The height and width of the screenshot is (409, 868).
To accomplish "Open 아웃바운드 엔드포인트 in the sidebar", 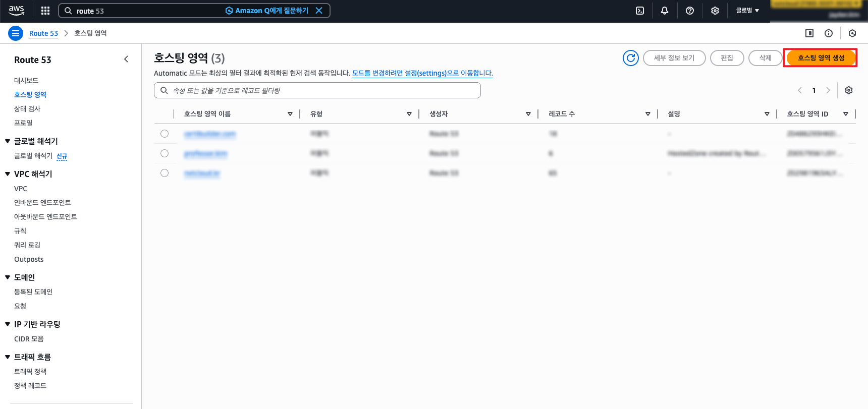I will pos(45,216).
